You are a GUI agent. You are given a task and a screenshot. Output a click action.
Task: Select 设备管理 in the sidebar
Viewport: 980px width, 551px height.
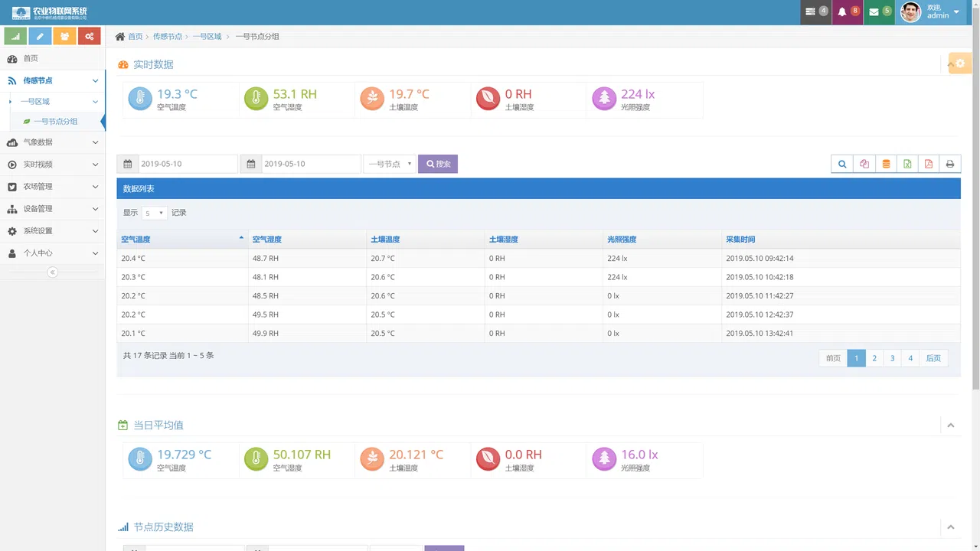coord(53,209)
